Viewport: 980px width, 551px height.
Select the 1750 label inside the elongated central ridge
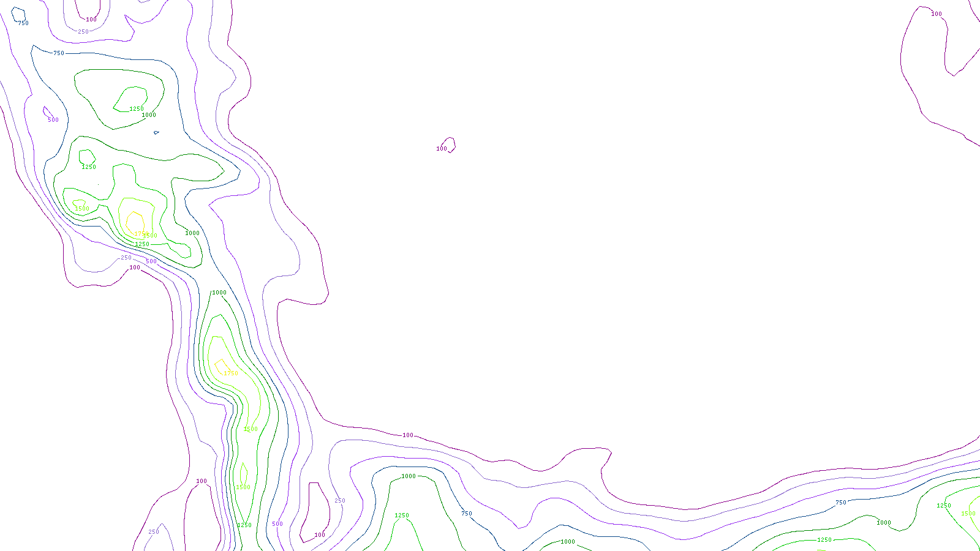(x=231, y=373)
